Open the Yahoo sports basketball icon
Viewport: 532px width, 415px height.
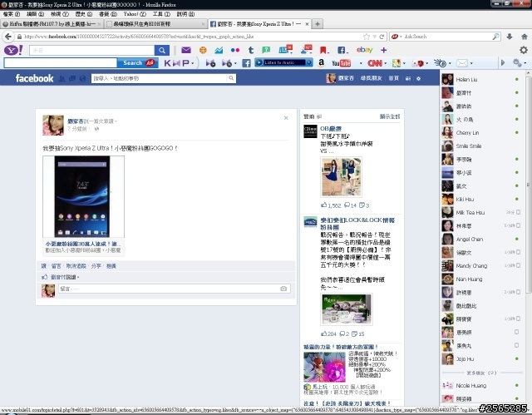tap(203, 50)
